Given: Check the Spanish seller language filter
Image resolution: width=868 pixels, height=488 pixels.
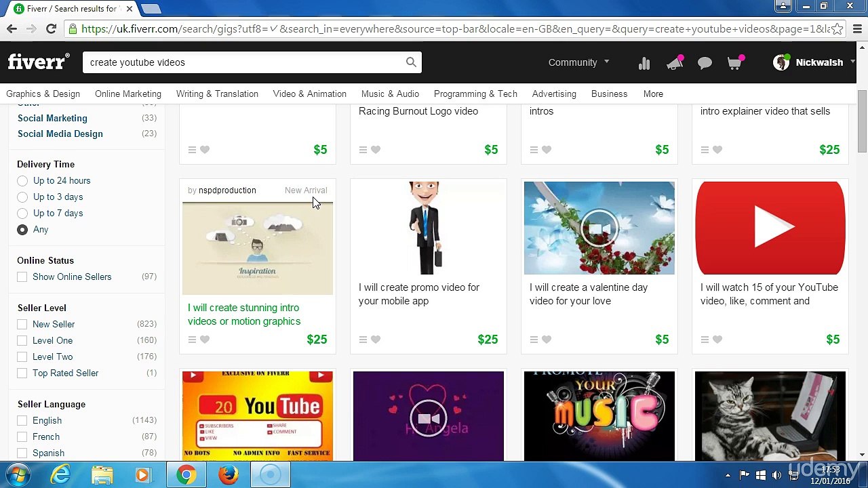Looking at the screenshot, I should (22, 453).
